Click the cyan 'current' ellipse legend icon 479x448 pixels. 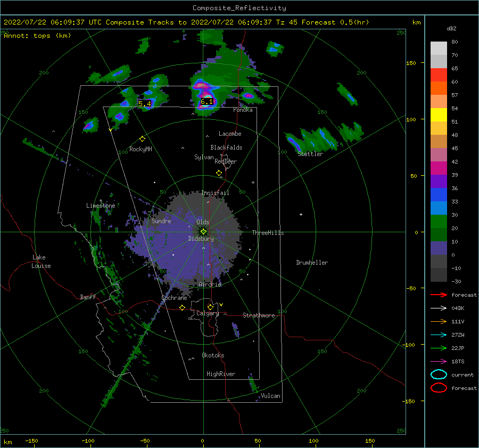[439, 374]
